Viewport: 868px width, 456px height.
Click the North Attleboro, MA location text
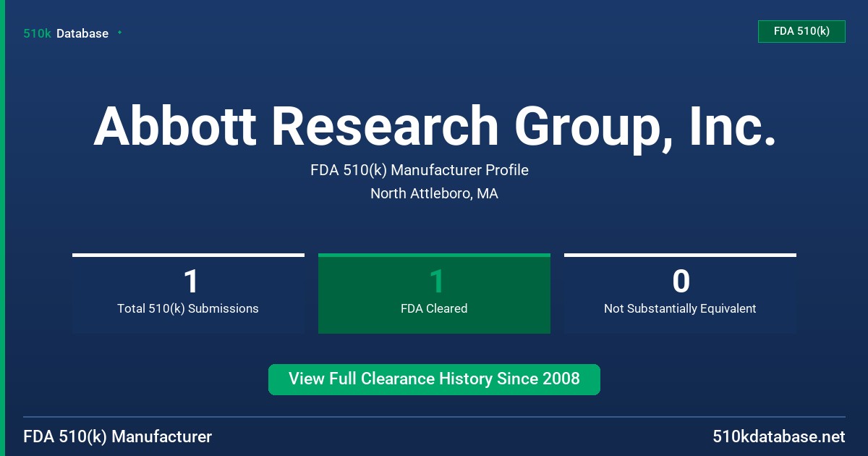434,193
